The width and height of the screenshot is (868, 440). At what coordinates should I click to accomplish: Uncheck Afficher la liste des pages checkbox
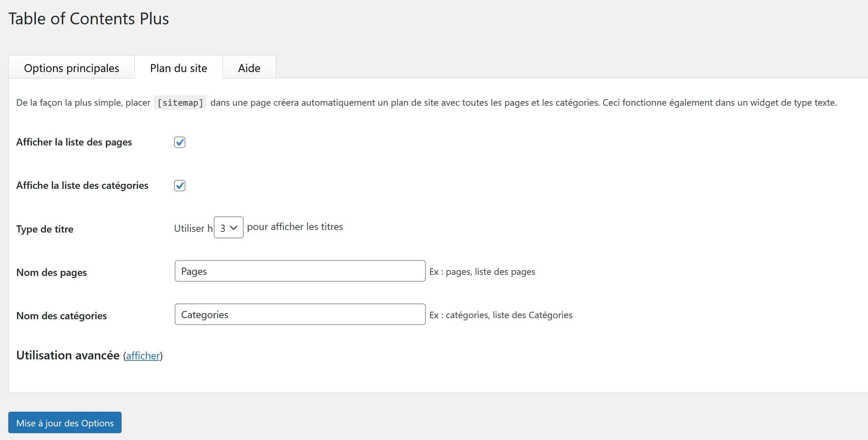(x=180, y=142)
